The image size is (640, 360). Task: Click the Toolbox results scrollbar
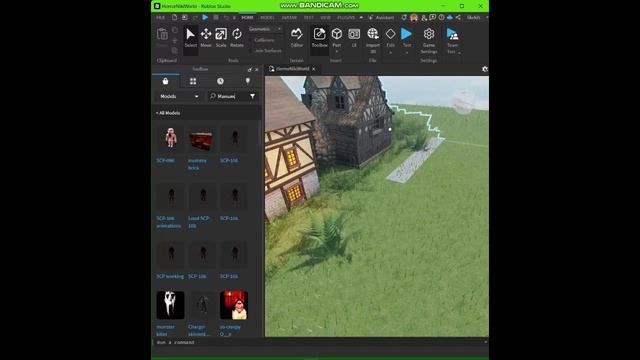pos(260,133)
